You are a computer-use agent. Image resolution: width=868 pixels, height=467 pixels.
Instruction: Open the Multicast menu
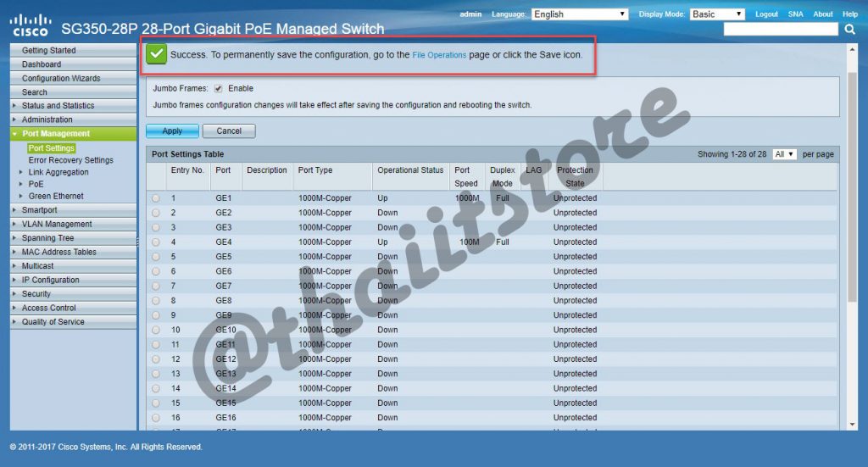pos(73,265)
